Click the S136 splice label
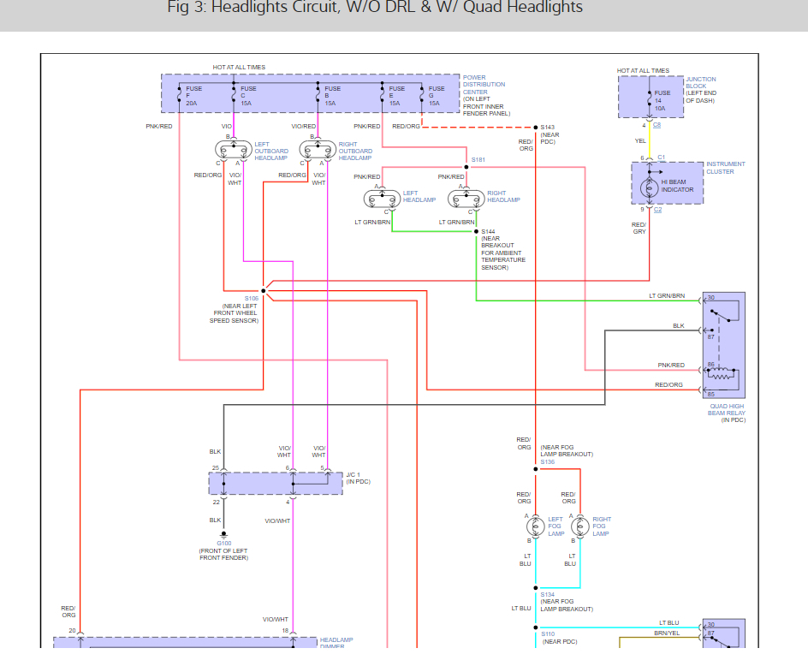The height and width of the screenshot is (672, 808). pos(547,461)
